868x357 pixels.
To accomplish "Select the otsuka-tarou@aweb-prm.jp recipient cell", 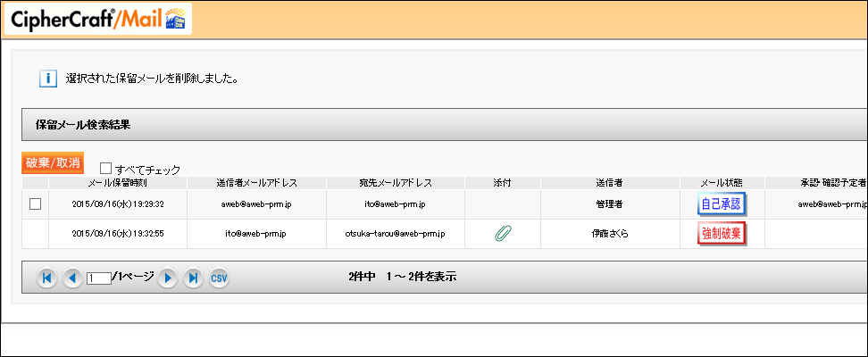I will pos(395,234).
